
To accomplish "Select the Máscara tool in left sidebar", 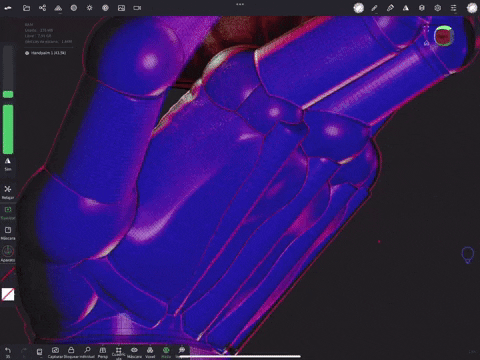I will 8,233.
